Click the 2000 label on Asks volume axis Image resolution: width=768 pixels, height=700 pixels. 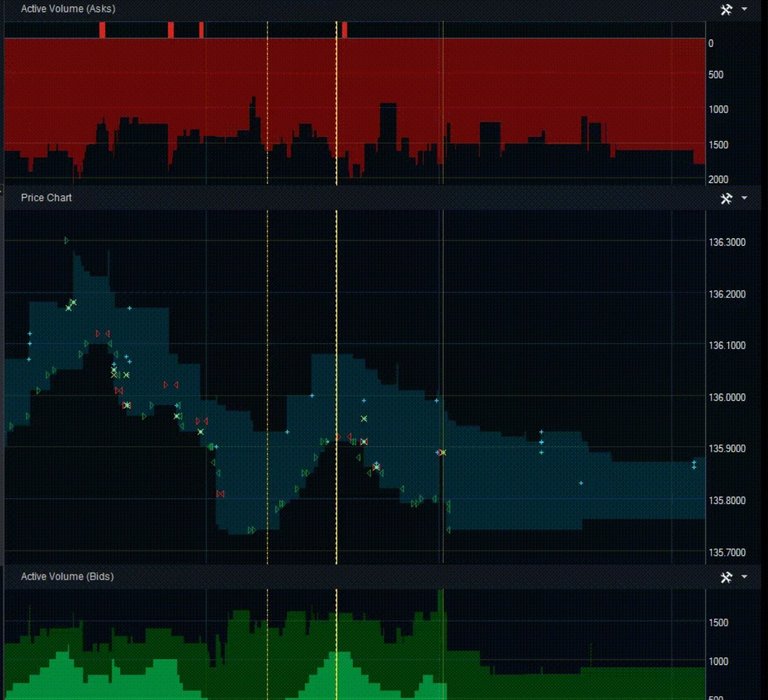(x=718, y=180)
